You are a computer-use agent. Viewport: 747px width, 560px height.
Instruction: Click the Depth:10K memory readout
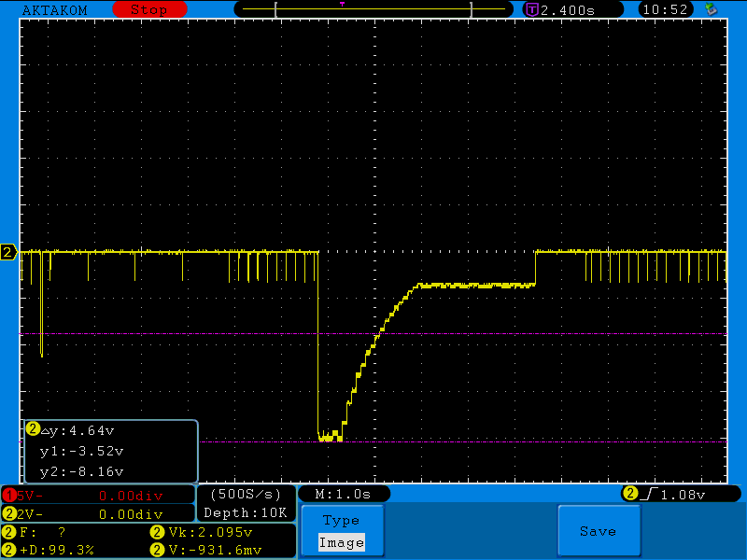click(246, 512)
